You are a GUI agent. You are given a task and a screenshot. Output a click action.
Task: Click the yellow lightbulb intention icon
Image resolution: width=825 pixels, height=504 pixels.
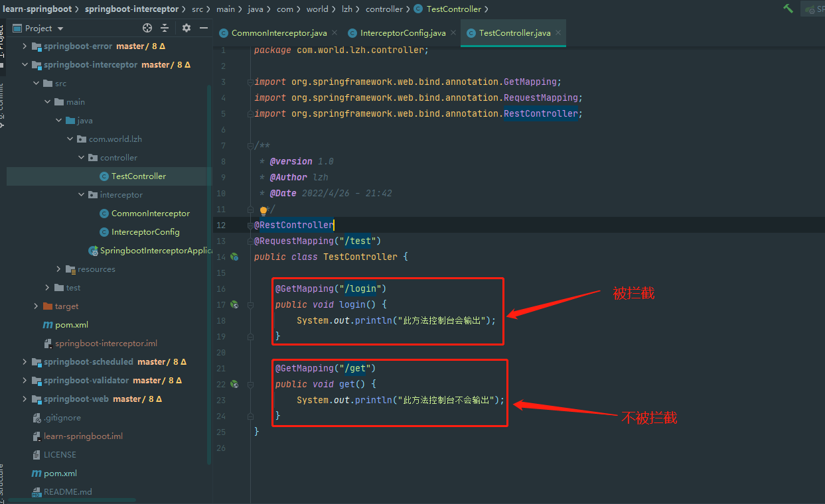[263, 210]
